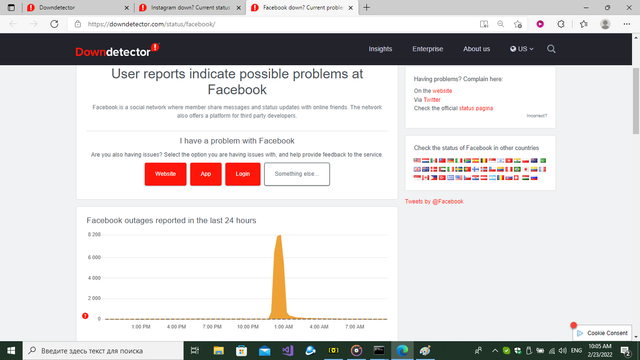Click the Windows taskbar search box
The width and height of the screenshot is (640, 360).
click(x=104, y=351)
